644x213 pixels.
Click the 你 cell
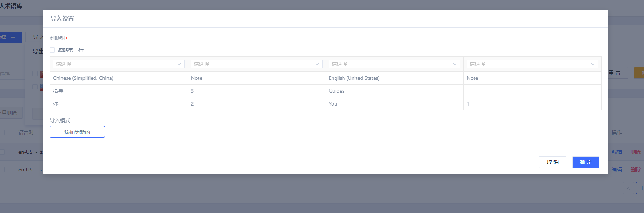[119, 104]
